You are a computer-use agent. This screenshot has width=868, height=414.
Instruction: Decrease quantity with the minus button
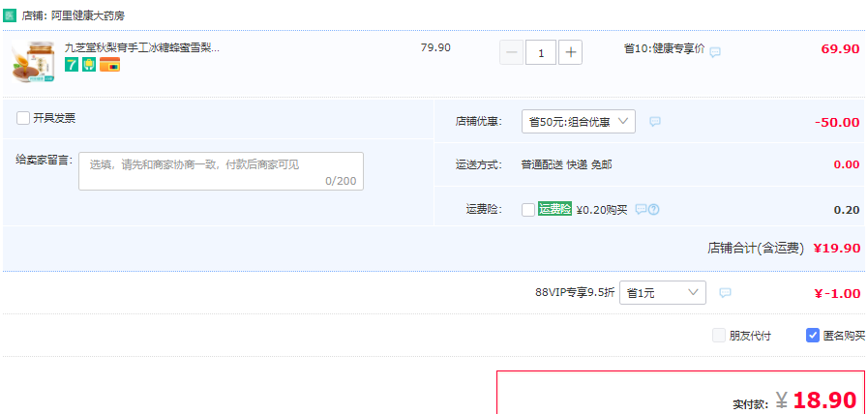pyautogui.click(x=512, y=52)
